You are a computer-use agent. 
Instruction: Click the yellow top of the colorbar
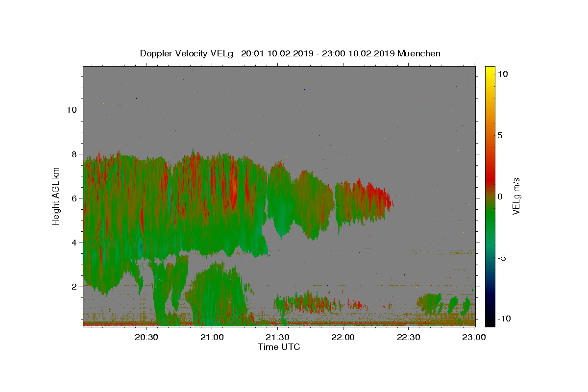coord(490,69)
